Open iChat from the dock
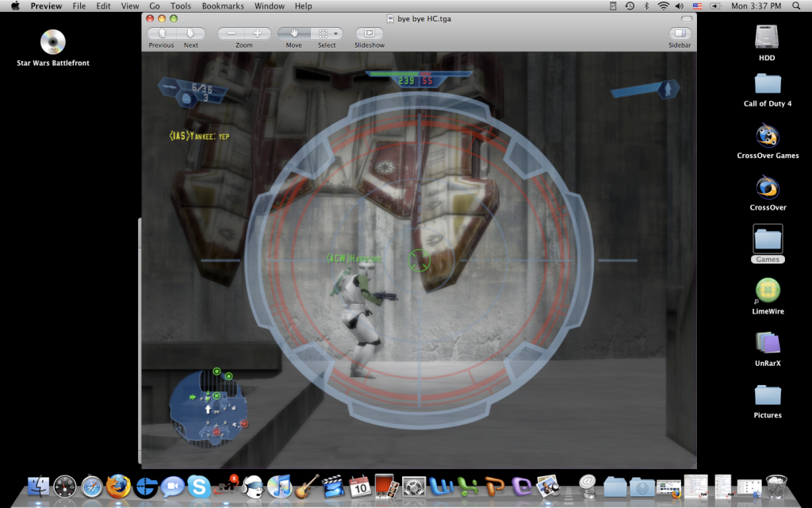812x508 pixels. pyautogui.click(x=172, y=487)
